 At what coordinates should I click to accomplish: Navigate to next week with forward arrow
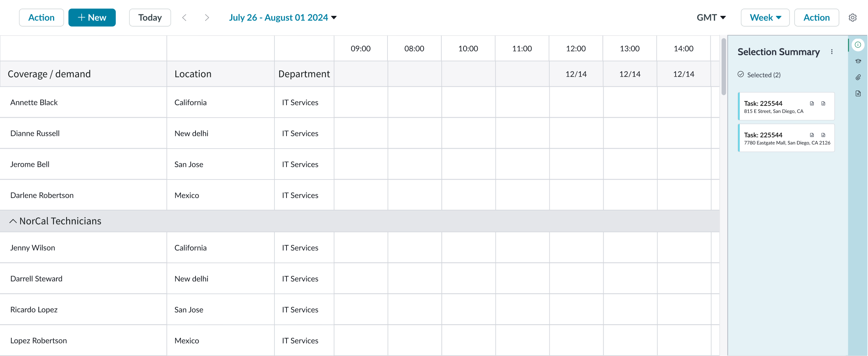click(x=207, y=17)
